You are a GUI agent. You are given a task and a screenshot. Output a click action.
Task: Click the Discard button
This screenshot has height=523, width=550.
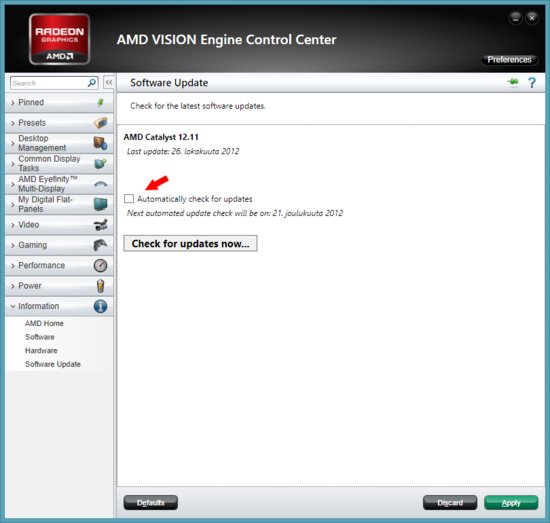450,503
